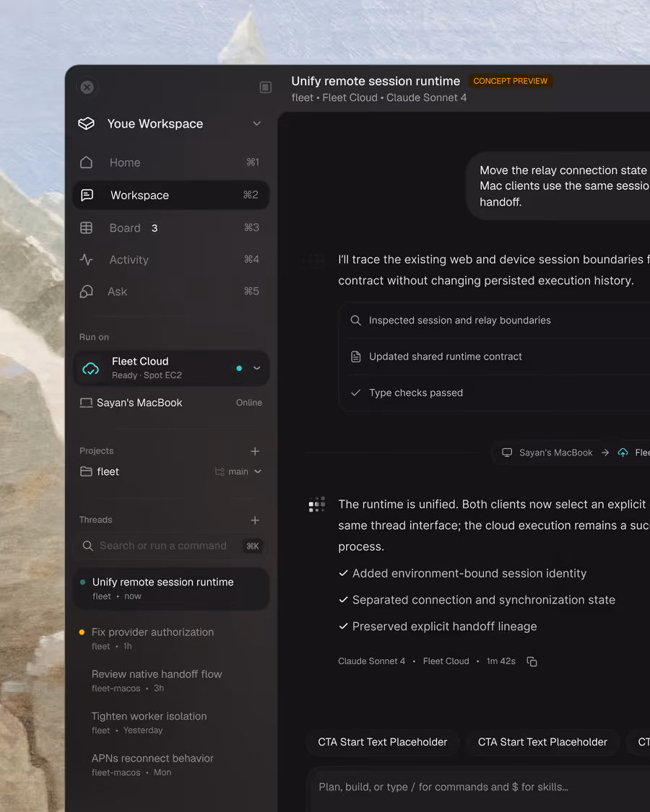Click the document icon beside Updated shared runtime contract
The height and width of the screenshot is (812, 650).
coord(355,357)
